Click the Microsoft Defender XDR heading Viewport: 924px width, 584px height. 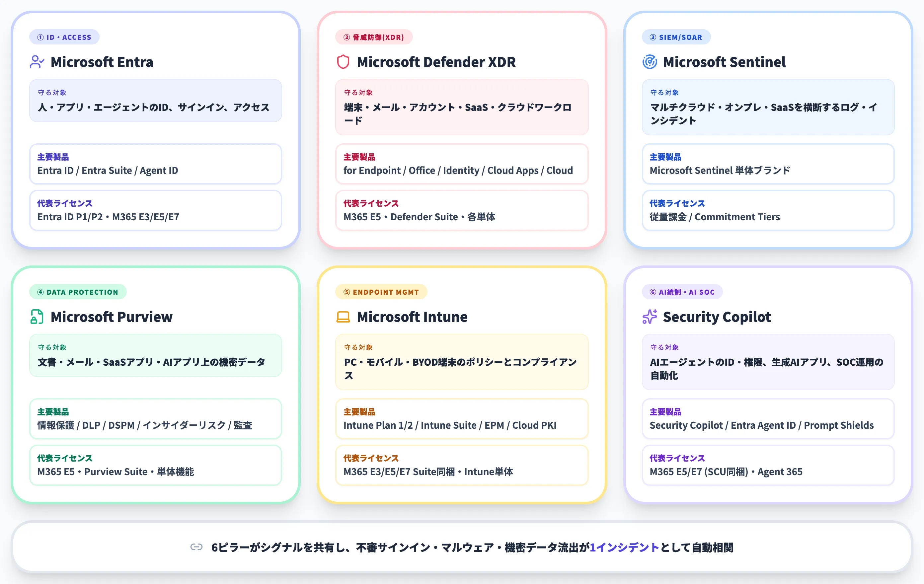[436, 62]
